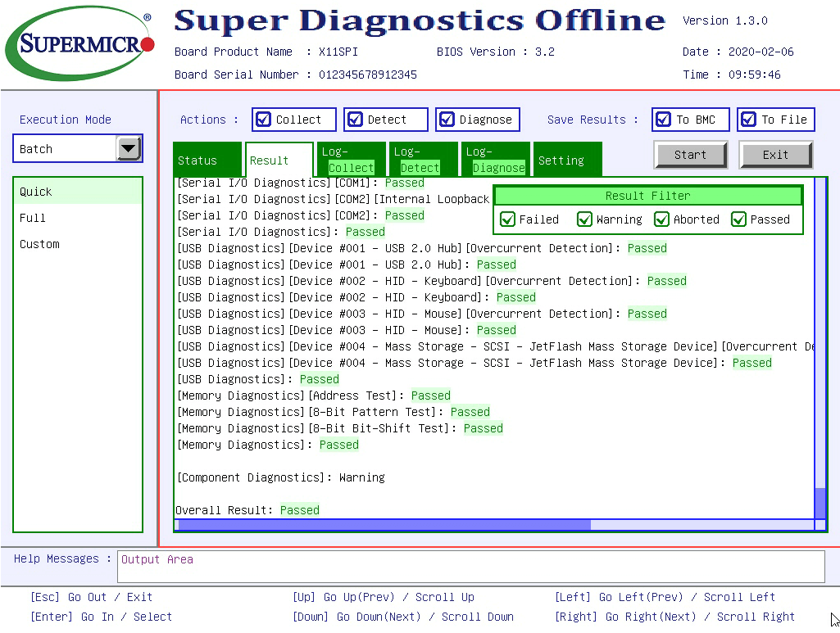Toggle Save Results To BMC checkbox
The width and height of the screenshot is (840, 633).
(664, 120)
